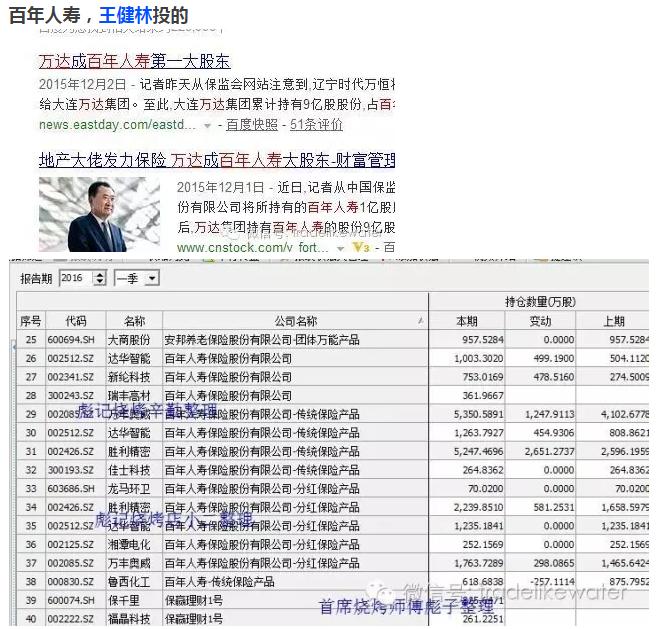Open the Wang Jianlin photo thumbnail

pos(99,214)
